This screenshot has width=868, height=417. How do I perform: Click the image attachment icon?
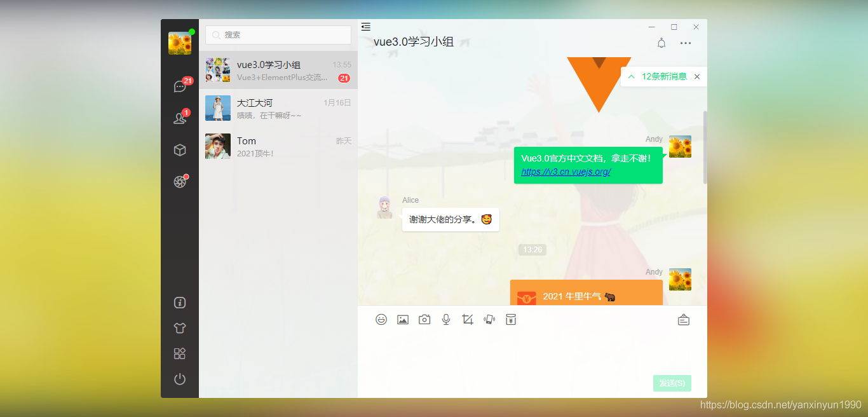coord(403,319)
